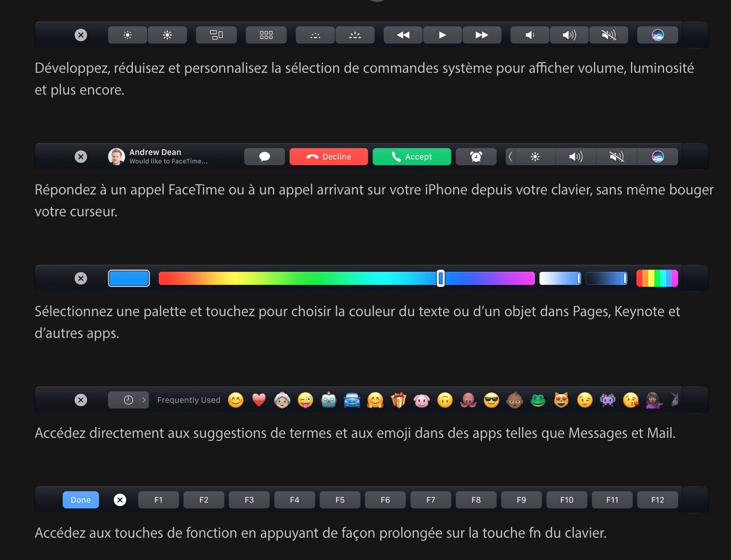
Task: Click Done in the function keys bar
Action: [x=81, y=500]
